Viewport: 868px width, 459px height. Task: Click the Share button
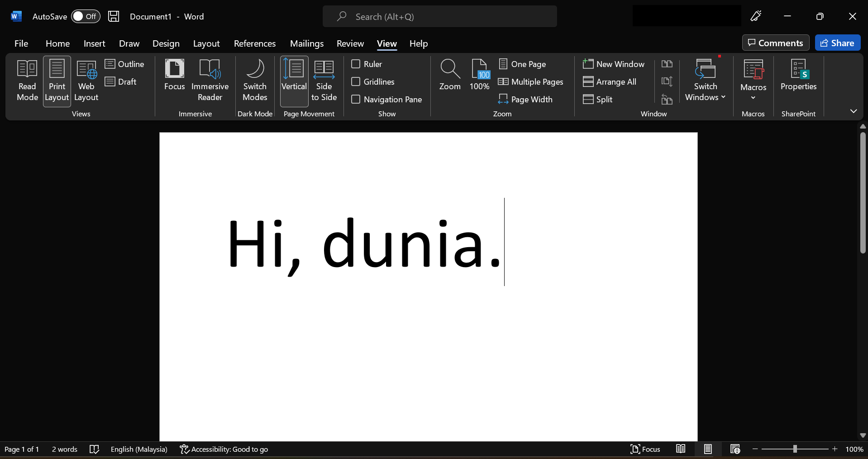pos(837,43)
